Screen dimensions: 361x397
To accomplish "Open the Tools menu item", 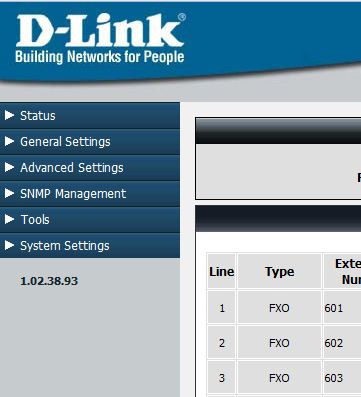I will (x=90, y=220).
